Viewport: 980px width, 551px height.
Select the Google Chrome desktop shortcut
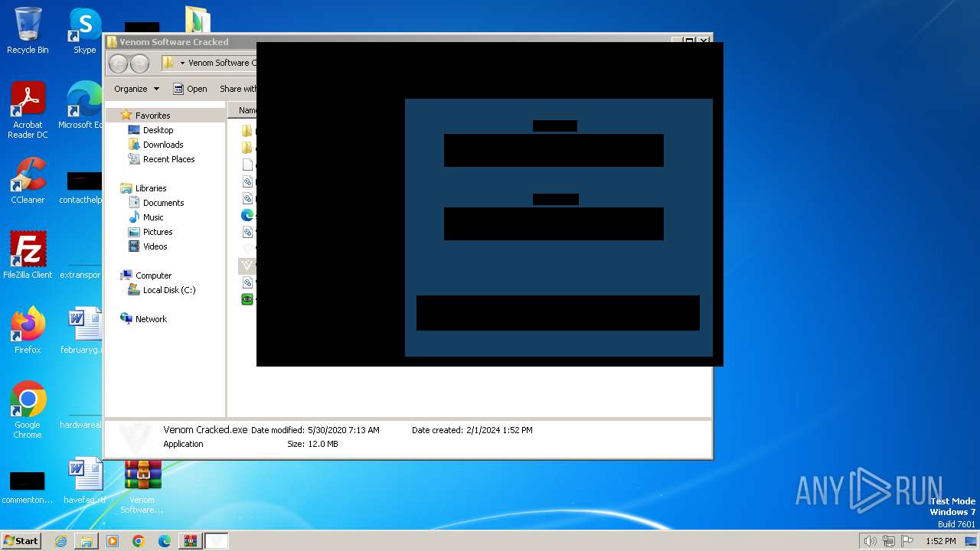(x=28, y=409)
